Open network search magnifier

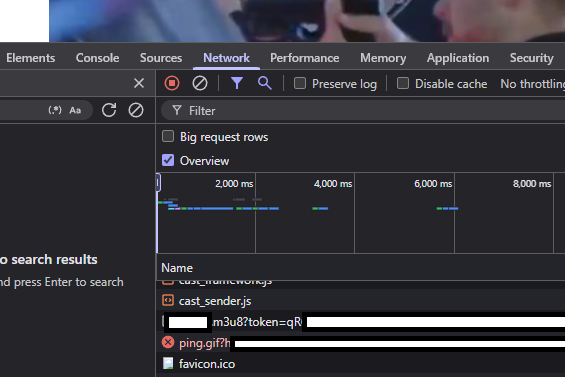click(264, 83)
